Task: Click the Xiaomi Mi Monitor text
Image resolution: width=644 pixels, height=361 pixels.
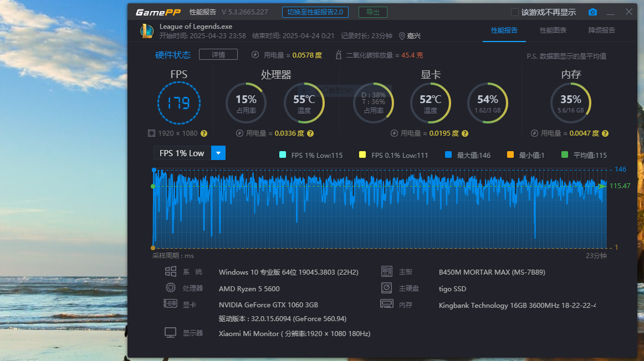Action: tap(294, 333)
